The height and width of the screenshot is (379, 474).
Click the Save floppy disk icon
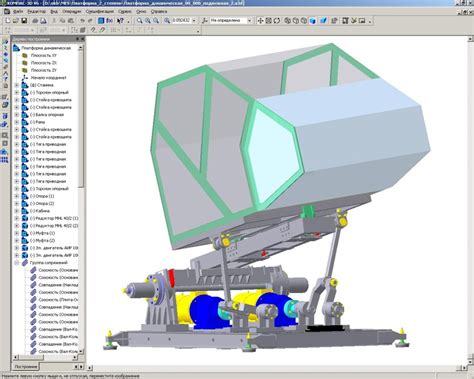[24, 21]
